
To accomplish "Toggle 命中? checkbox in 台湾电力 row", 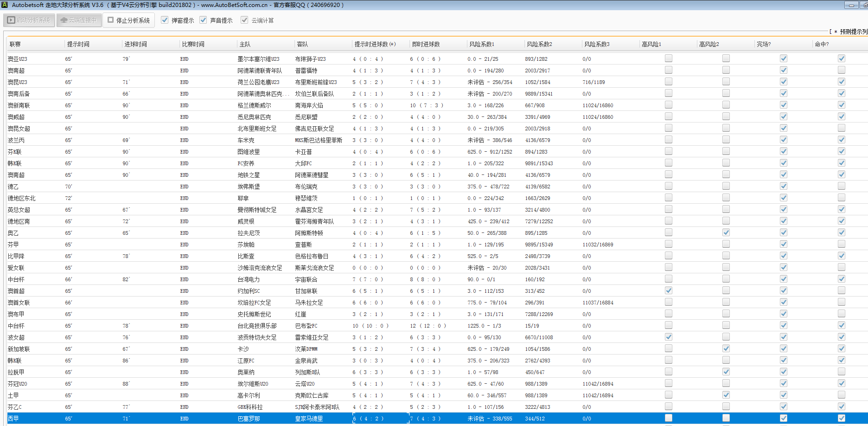I will click(841, 279).
